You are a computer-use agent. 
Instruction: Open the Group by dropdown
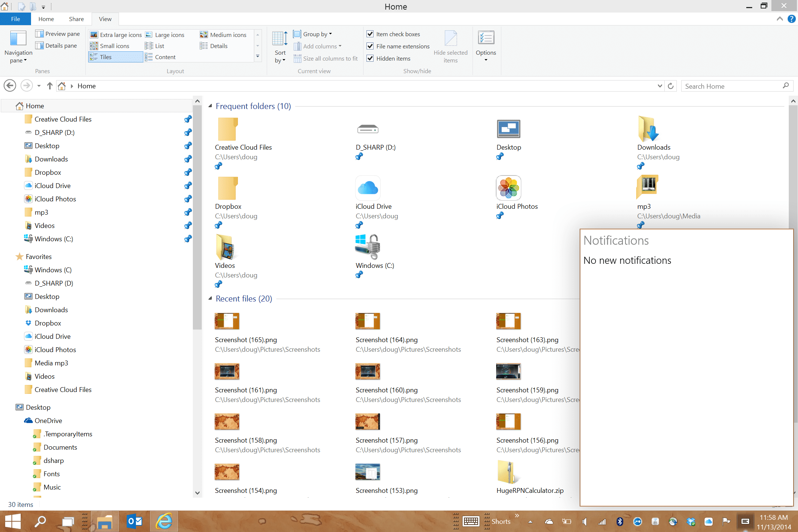[x=313, y=34]
